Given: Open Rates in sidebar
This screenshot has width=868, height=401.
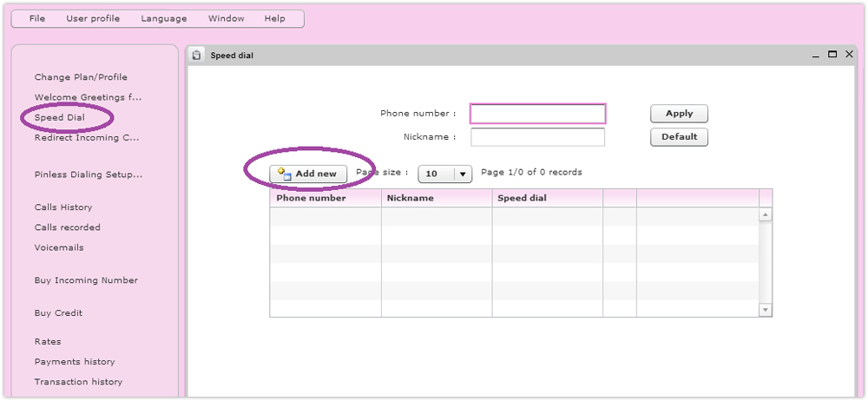Looking at the screenshot, I should point(48,342).
